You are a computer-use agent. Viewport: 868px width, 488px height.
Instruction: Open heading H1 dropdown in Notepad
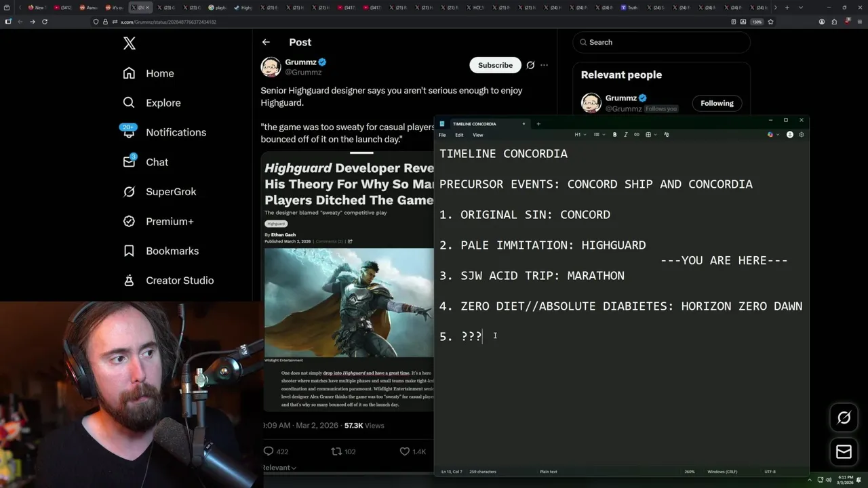point(579,135)
